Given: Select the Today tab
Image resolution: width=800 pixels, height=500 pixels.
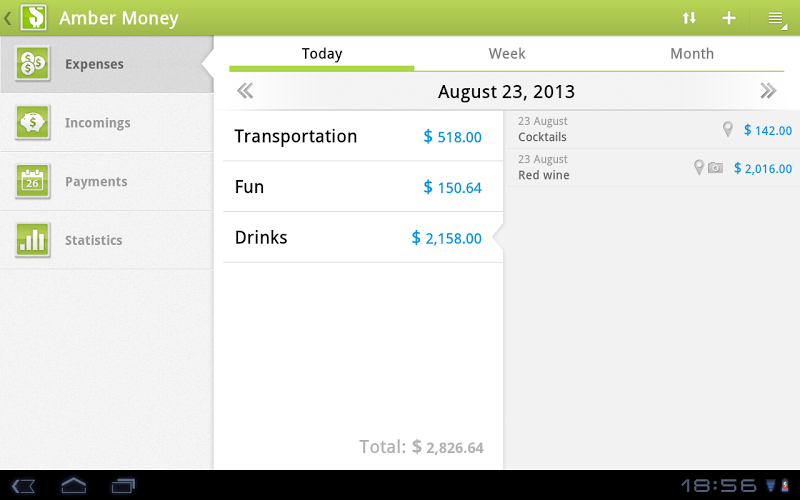Looking at the screenshot, I should tap(322, 54).
